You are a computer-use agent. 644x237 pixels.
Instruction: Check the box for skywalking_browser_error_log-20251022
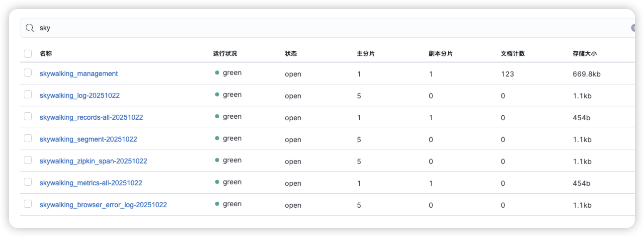pyautogui.click(x=28, y=204)
